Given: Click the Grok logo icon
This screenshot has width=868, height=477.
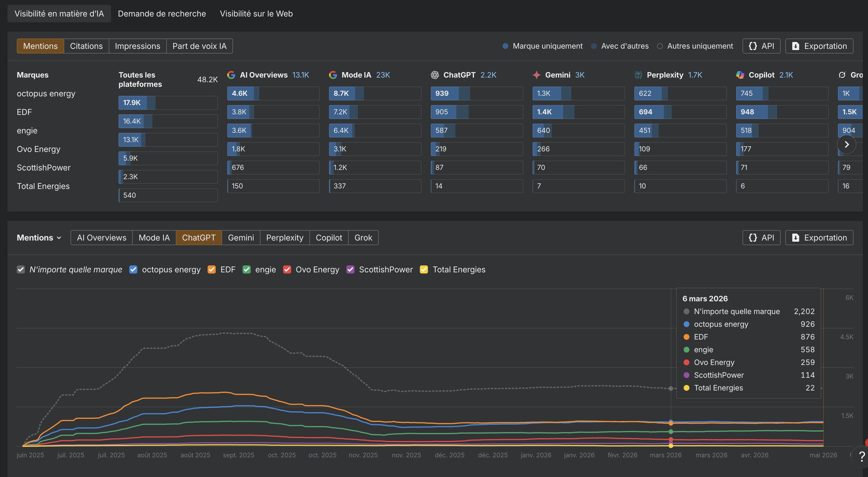Looking at the screenshot, I should tap(842, 75).
